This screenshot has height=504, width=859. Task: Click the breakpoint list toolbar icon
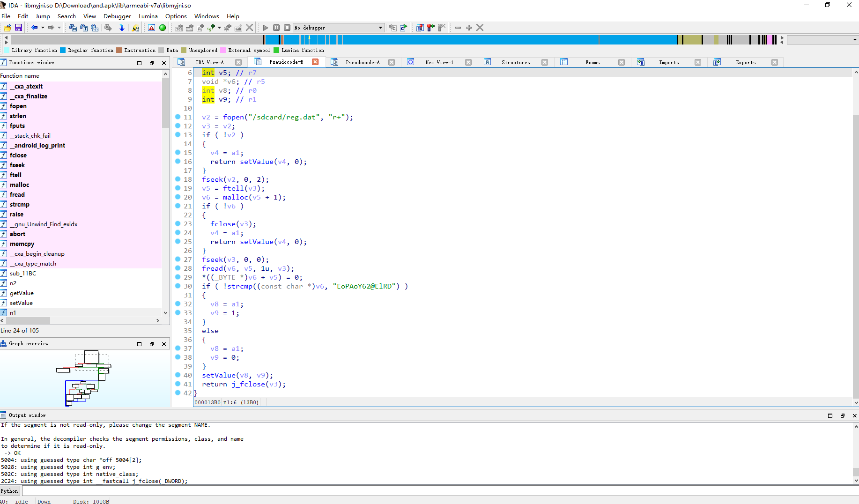tap(420, 28)
